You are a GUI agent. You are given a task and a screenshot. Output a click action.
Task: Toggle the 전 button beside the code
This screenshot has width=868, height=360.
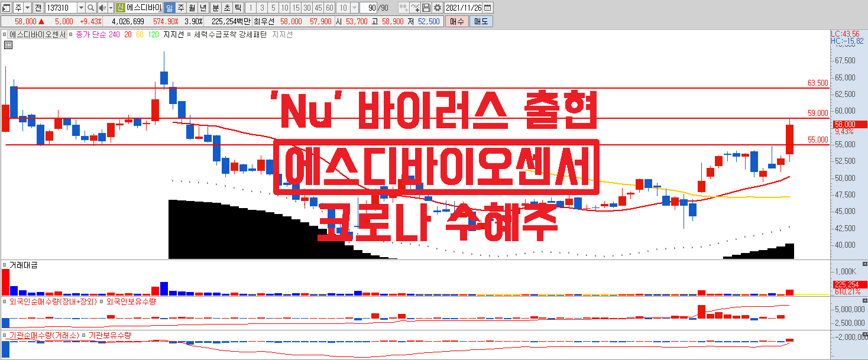pos(38,8)
